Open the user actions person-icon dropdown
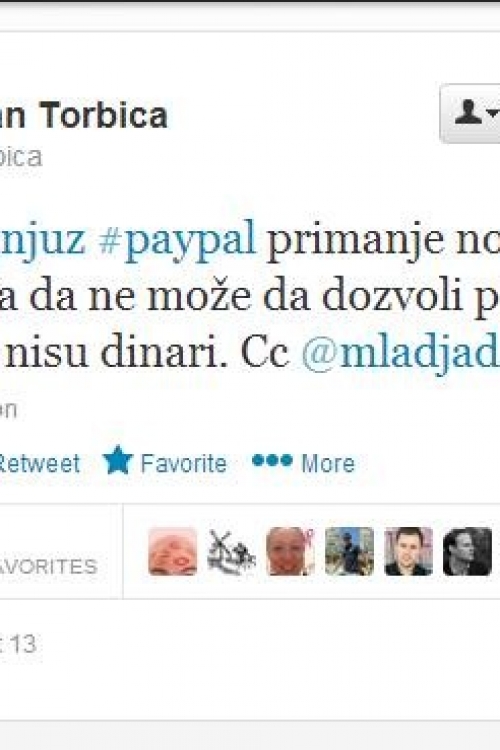 (x=470, y=113)
